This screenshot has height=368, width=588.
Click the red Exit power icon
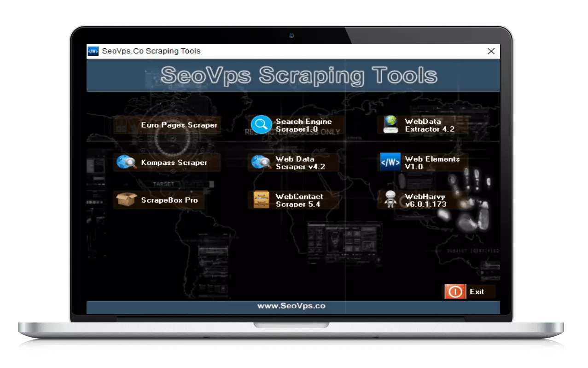455,292
